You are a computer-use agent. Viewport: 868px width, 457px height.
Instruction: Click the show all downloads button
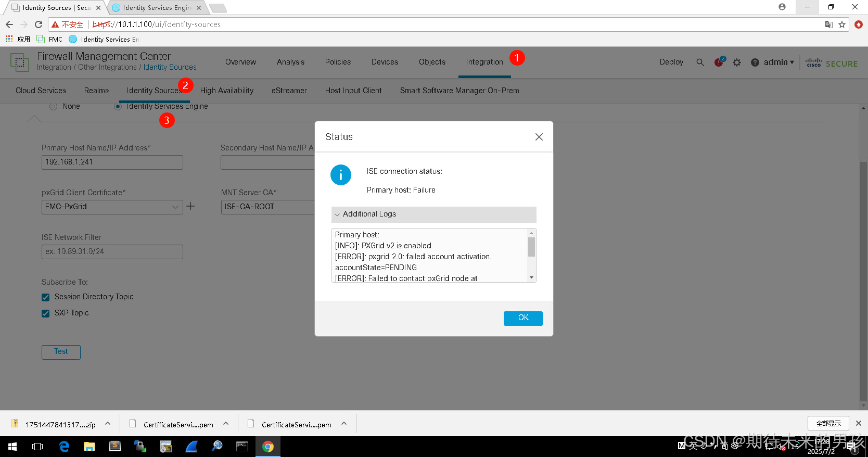tap(828, 423)
